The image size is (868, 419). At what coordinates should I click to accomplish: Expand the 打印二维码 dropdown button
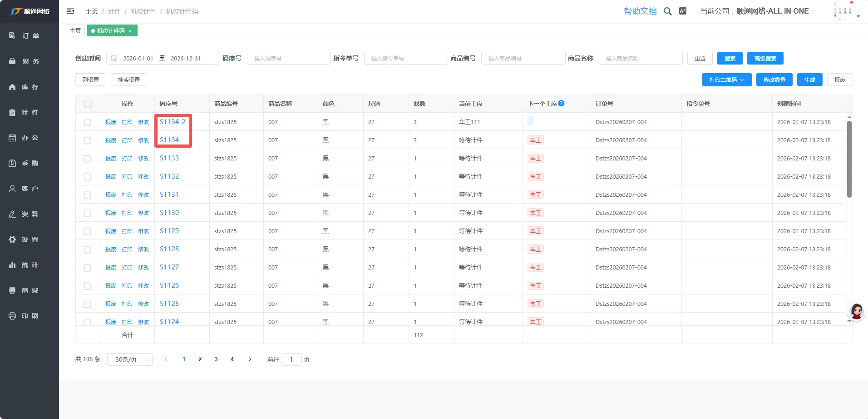pyautogui.click(x=726, y=80)
